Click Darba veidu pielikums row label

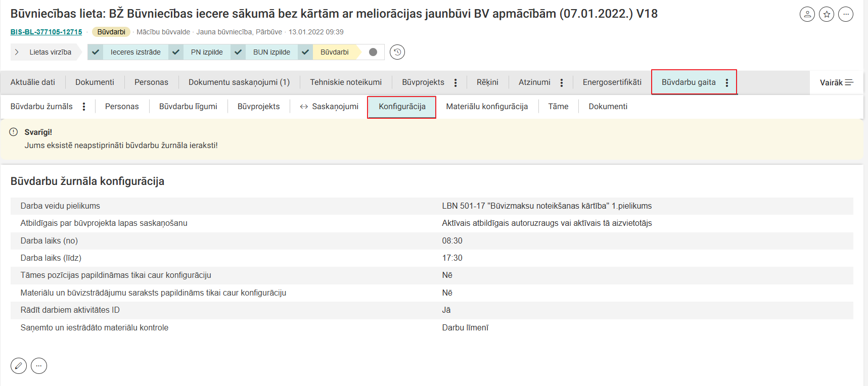pos(60,206)
